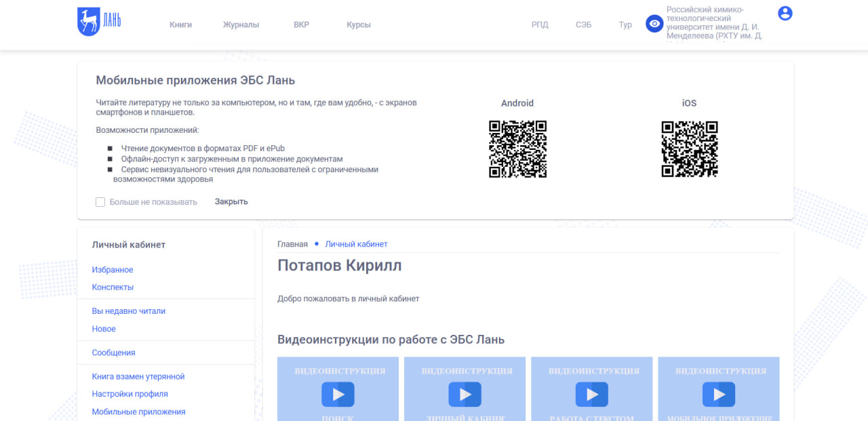Click the iOS QR code
Screen dimensions: 868x421
[x=689, y=149]
